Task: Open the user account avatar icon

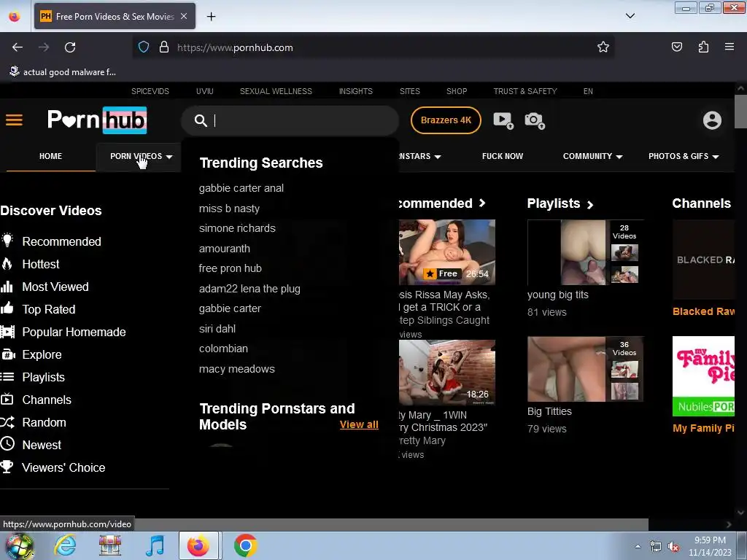Action: pos(712,120)
